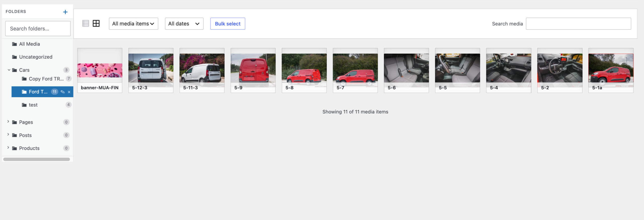644x220 pixels.
Task: Click the Uncategorized folder icon
Action: [15, 57]
